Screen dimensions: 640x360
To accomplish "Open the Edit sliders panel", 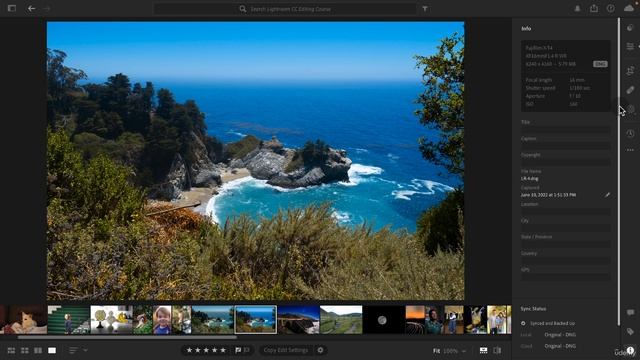I will [x=631, y=47].
